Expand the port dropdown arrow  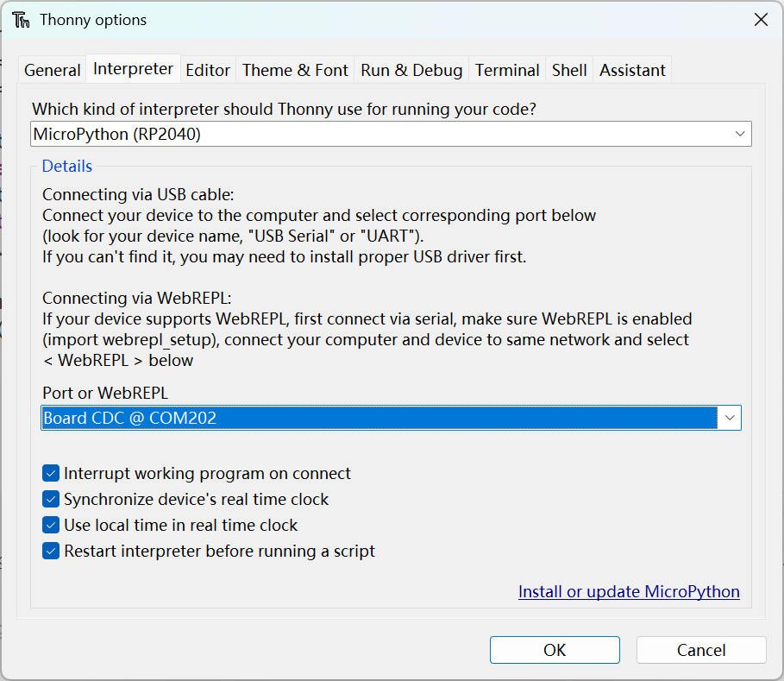coord(730,418)
